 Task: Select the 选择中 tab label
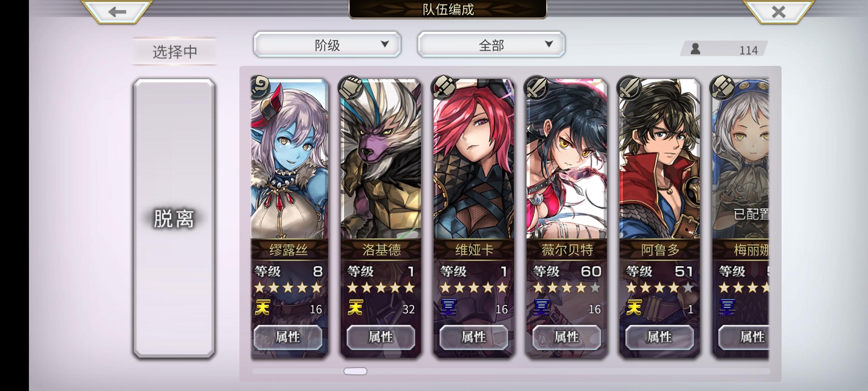(x=175, y=51)
